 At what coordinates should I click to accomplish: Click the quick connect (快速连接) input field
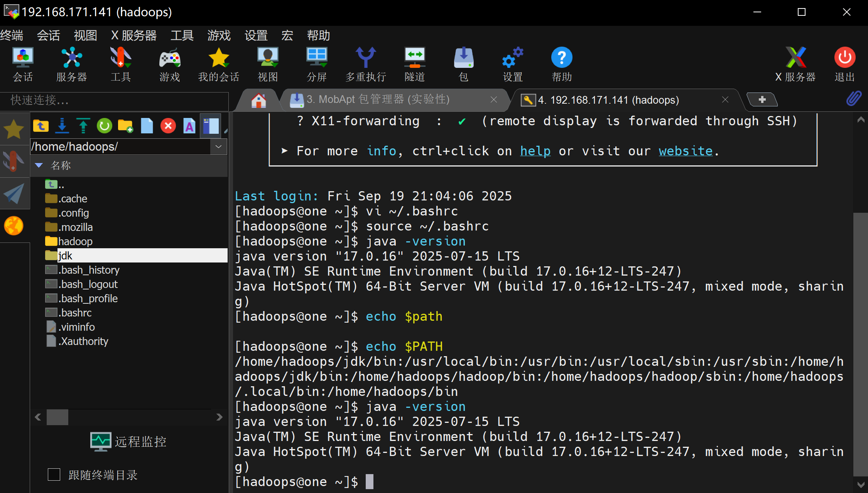(114, 101)
